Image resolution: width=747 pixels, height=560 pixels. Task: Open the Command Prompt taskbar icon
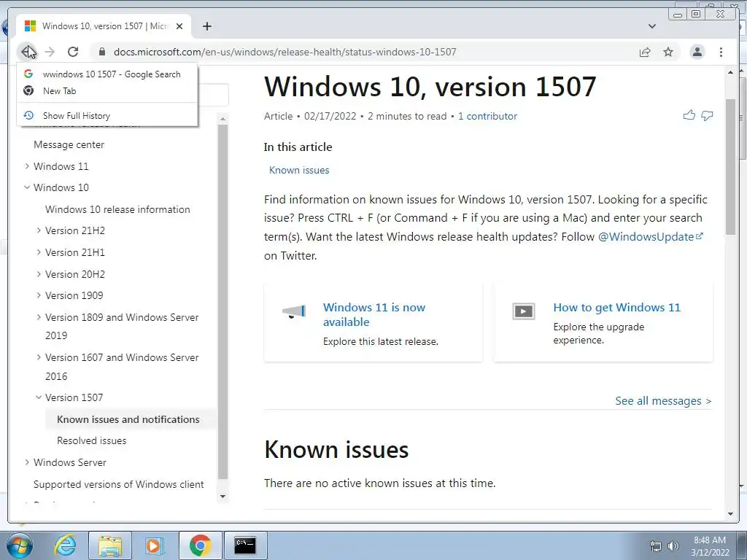(245, 545)
